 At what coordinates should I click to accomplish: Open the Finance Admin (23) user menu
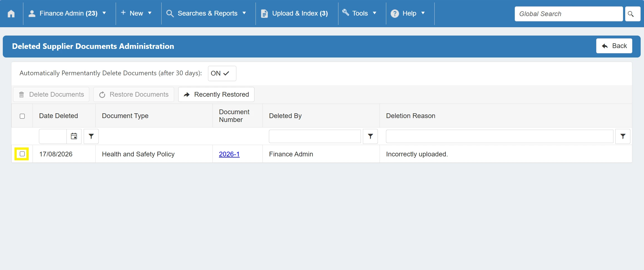(68, 13)
